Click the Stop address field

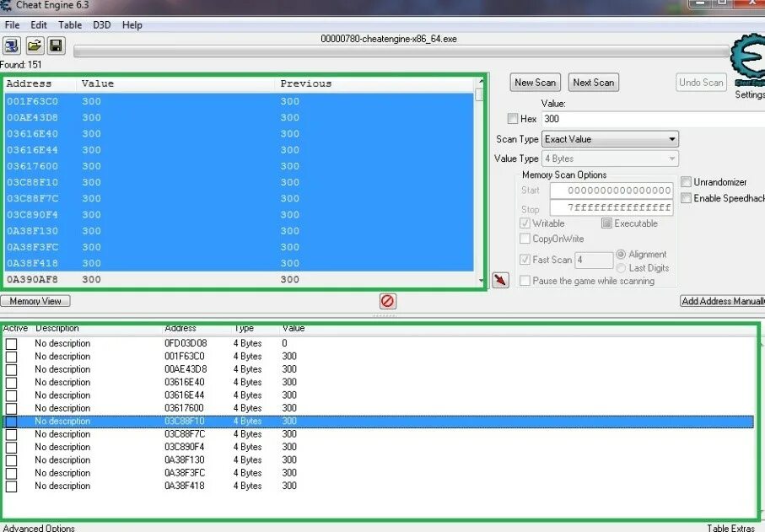(x=611, y=207)
